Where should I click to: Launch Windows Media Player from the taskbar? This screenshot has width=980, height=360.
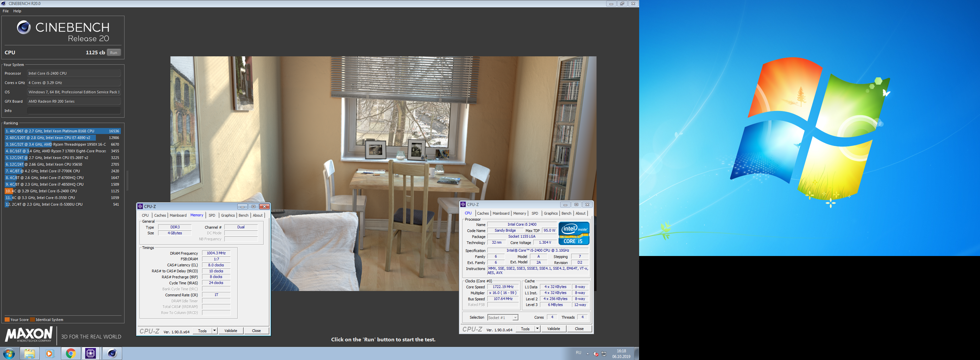coord(50,354)
